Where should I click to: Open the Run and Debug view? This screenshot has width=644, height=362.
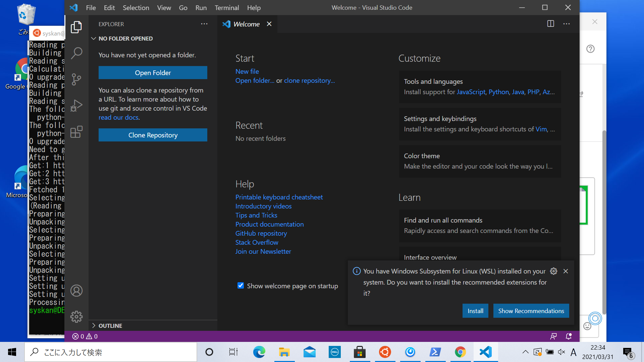pos(76,106)
